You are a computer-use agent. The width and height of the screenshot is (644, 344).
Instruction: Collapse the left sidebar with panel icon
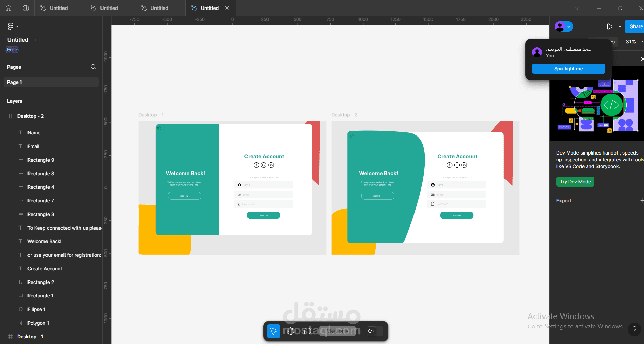[92, 26]
